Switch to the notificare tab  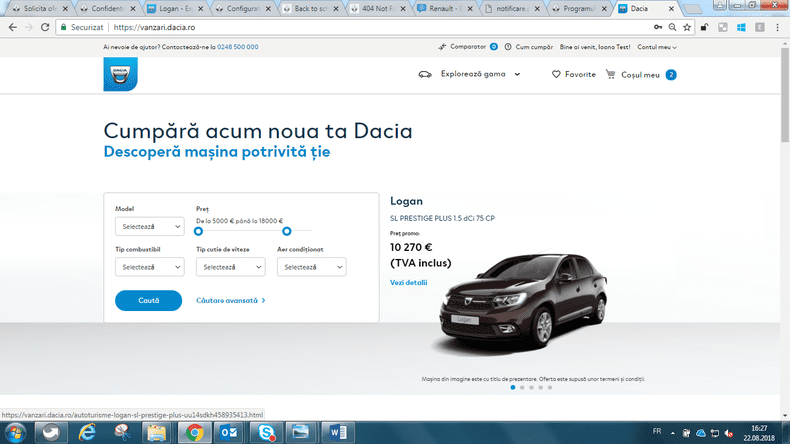(512, 9)
